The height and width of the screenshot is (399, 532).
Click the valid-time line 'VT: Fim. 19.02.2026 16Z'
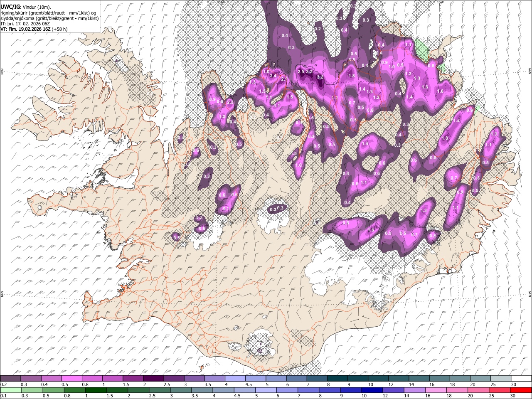(26, 29)
